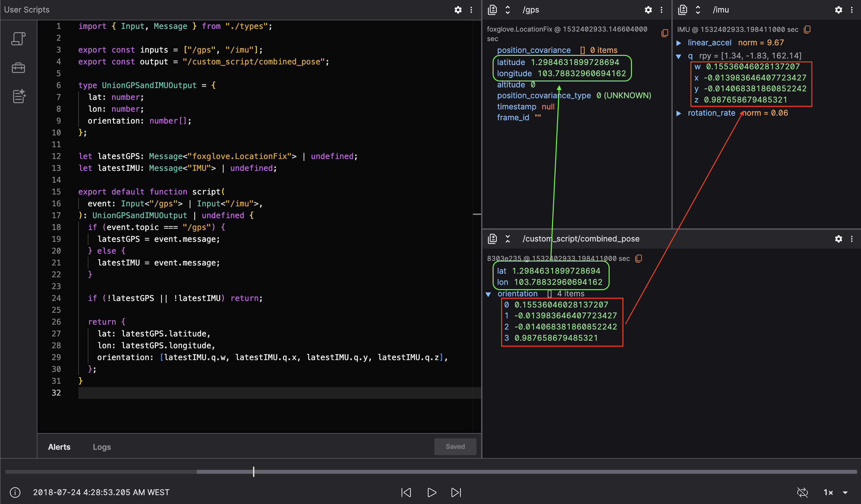This screenshot has width=861, height=504.
Task: Click the w quaternion value in /imu
Action: (x=753, y=67)
